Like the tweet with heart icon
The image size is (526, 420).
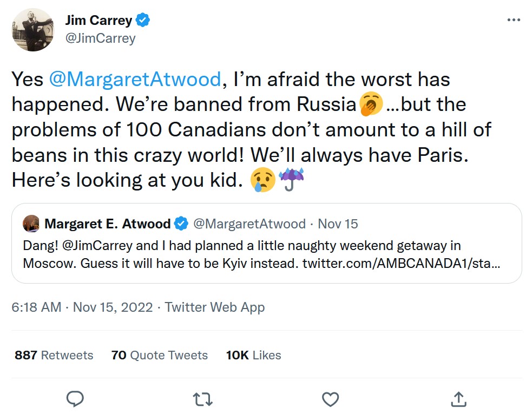(330, 399)
